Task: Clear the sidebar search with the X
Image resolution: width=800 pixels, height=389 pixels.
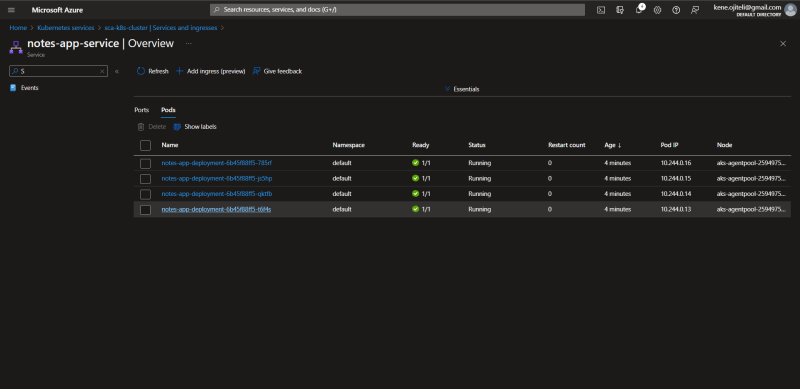Action: tap(102, 71)
